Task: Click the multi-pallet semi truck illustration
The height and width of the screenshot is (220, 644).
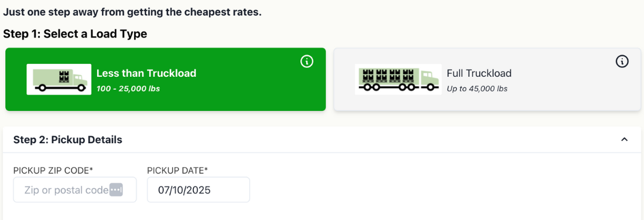Action: (x=398, y=79)
